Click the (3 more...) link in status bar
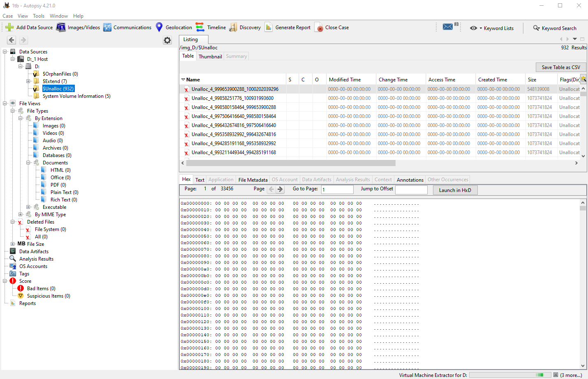Viewport: 588px width, 379px height. pyautogui.click(x=571, y=375)
